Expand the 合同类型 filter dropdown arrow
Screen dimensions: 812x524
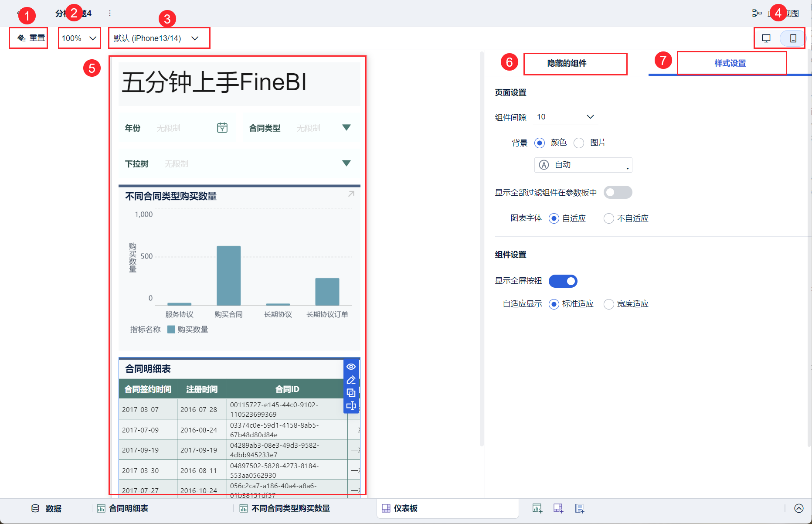pyautogui.click(x=347, y=128)
